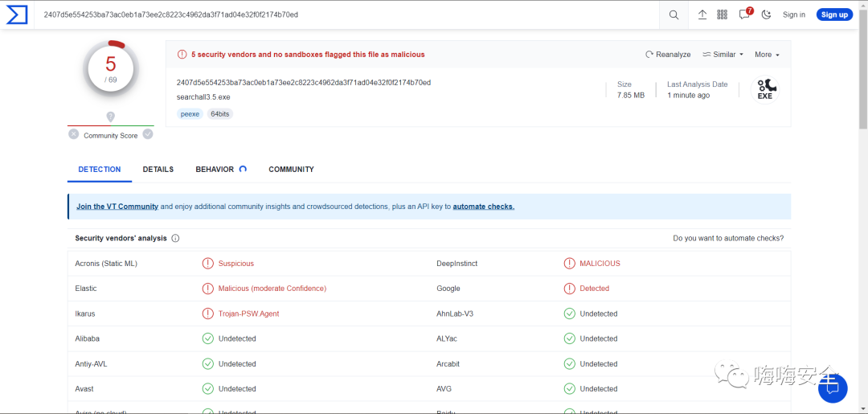Vote negative with the X community icon

[74, 134]
